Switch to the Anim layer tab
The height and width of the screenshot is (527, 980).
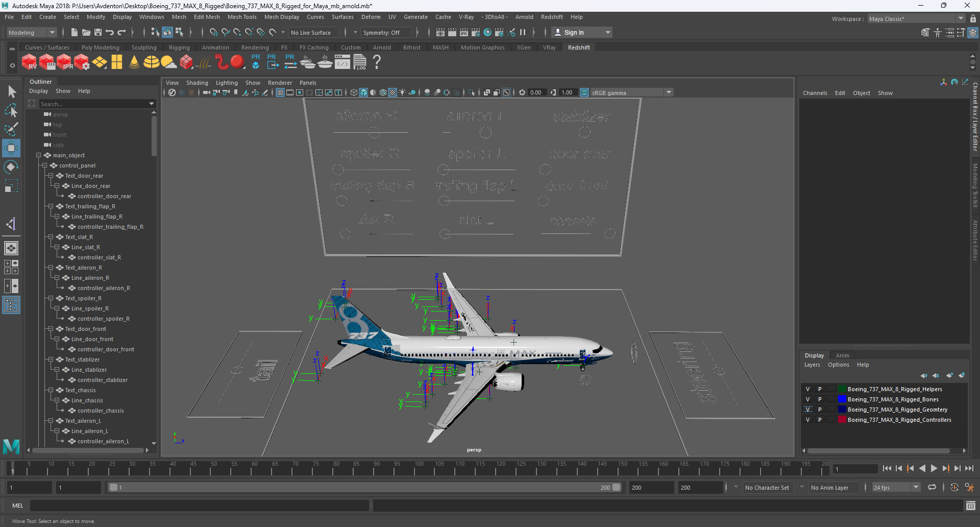843,355
